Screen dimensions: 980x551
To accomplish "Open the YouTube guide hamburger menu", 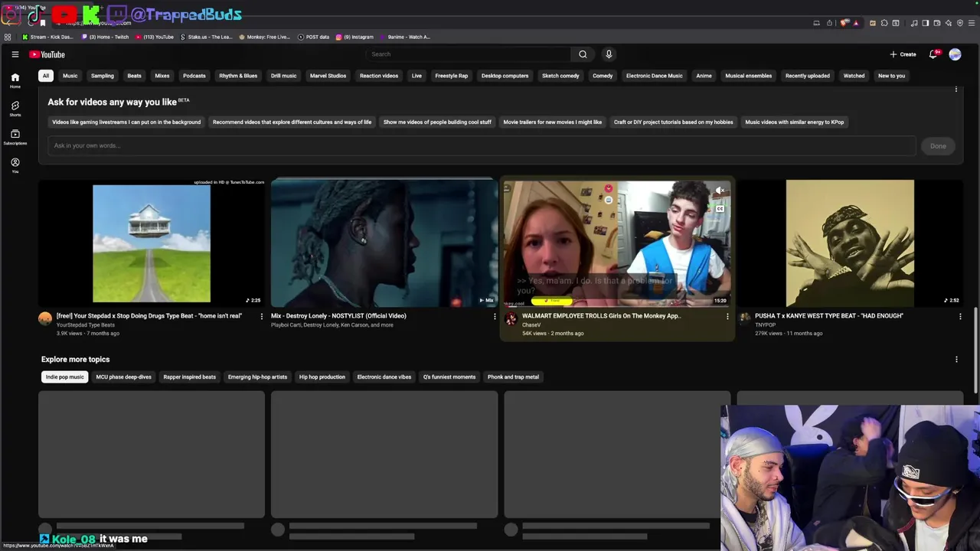I will 15,54.
